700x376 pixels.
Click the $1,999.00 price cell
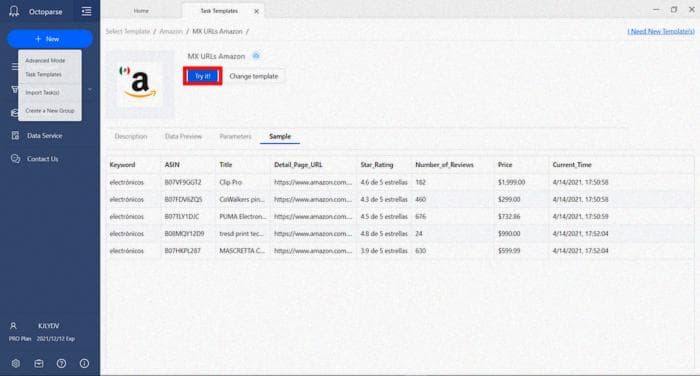pyautogui.click(x=512, y=182)
